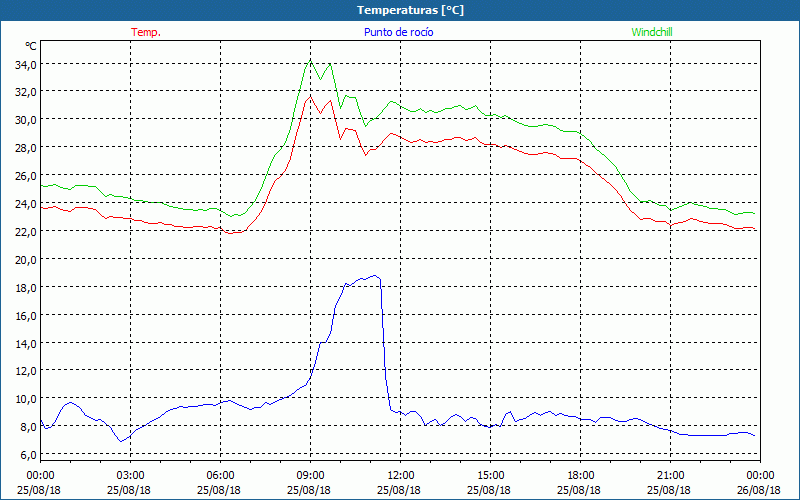The height and width of the screenshot is (500, 800).
Task: Select the blue "Punto de rocío" legend label
Action: [x=398, y=32]
